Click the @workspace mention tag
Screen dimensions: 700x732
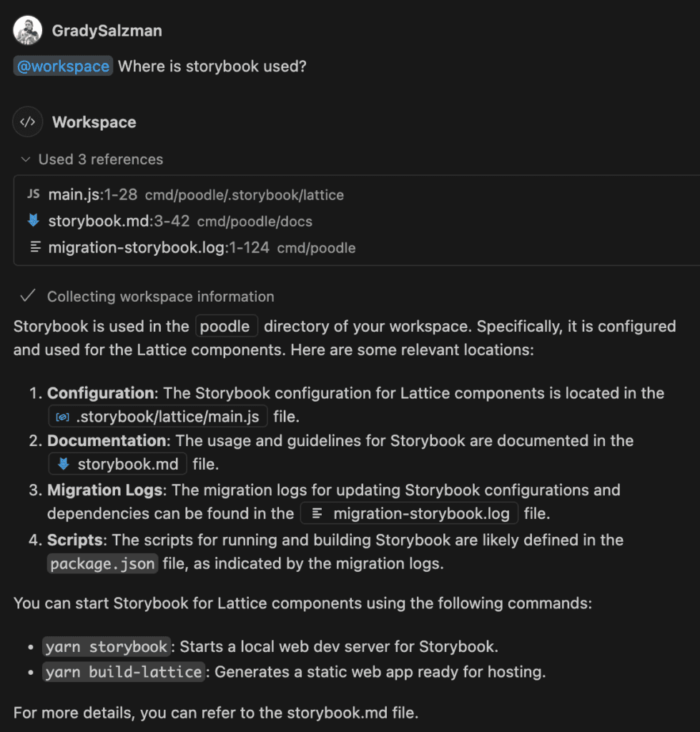(63, 66)
